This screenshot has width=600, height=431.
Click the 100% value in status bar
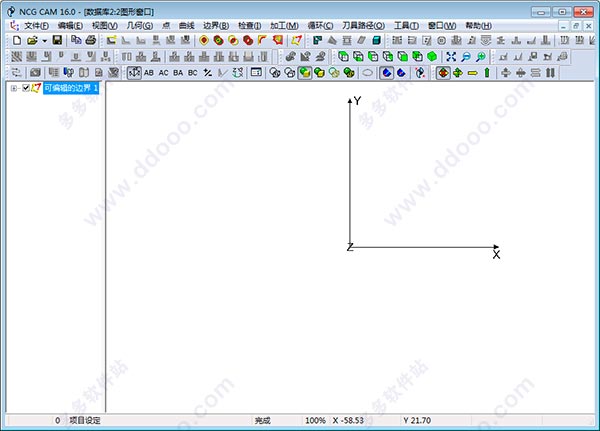click(315, 420)
